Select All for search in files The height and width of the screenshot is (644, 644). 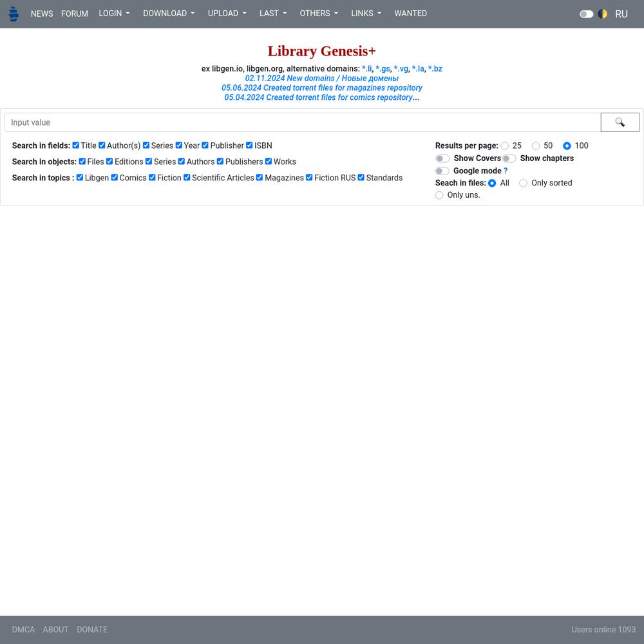[492, 183]
